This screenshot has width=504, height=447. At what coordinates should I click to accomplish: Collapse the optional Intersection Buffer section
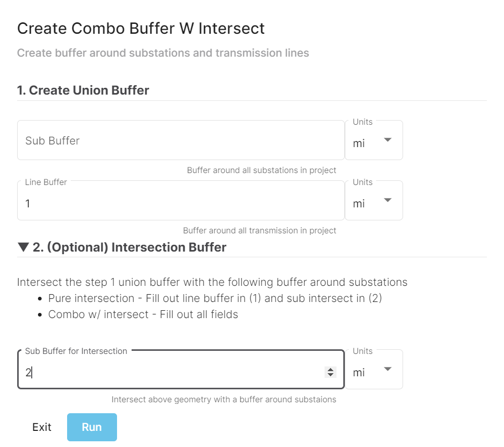click(23, 247)
